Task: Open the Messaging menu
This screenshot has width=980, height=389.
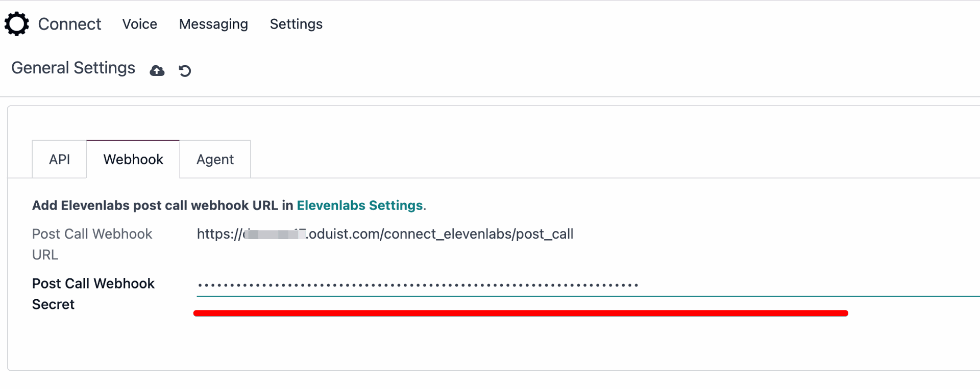Action: 213,24
